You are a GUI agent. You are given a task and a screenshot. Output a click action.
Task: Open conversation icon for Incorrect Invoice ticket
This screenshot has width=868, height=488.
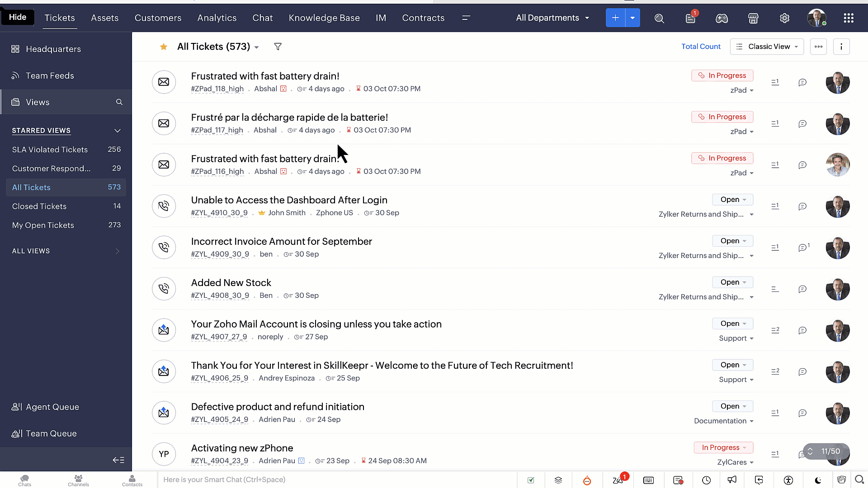pos(802,248)
